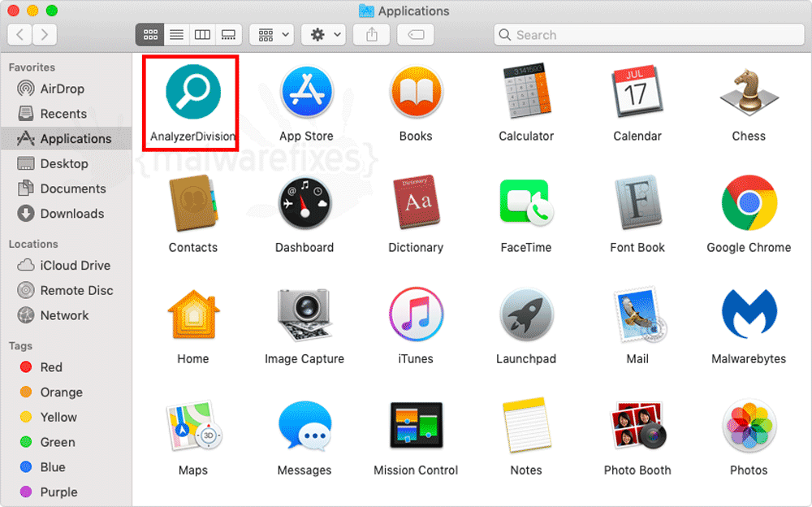Open Font Book
812x507 pixels.
tap(637, 203)
